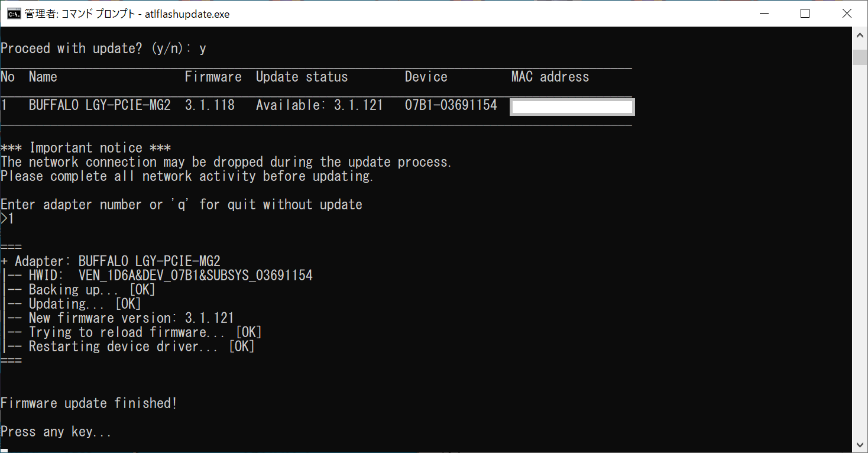
Task: Click the HWID 'VEN_1D6A&DEV_07B1&SUBSYS_03691154' line
Action: (157, 276)
